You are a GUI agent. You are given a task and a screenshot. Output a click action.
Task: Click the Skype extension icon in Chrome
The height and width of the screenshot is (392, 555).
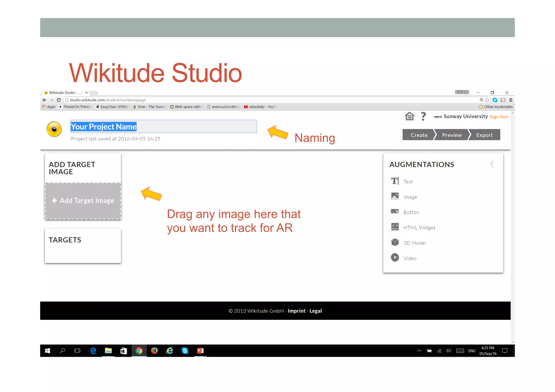495,100
